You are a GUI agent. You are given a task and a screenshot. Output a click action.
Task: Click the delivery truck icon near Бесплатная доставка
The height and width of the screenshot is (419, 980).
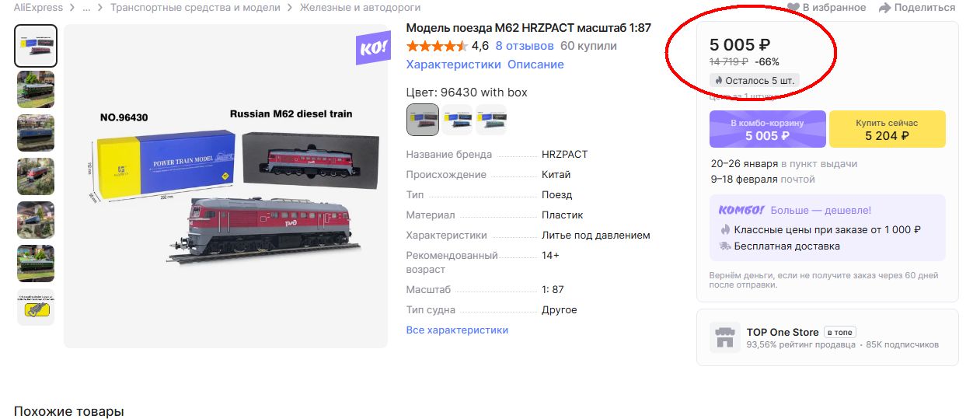[725, 246]
